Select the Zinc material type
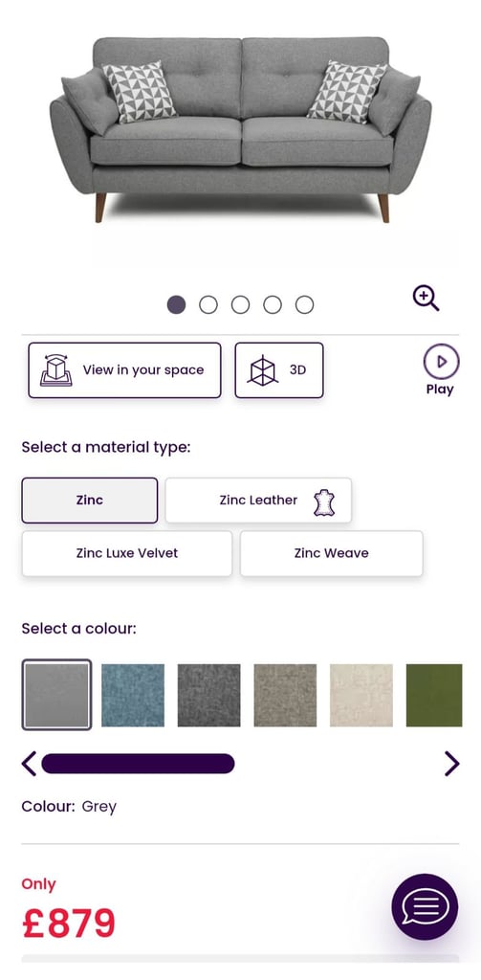The width and height of the screenshot is (481, 980). coord(89,500)
